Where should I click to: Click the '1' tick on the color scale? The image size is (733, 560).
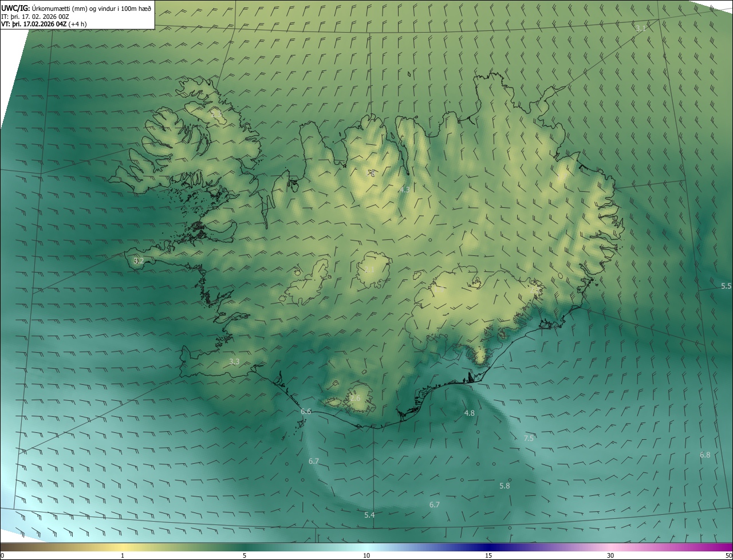click(x=123, y=555)
